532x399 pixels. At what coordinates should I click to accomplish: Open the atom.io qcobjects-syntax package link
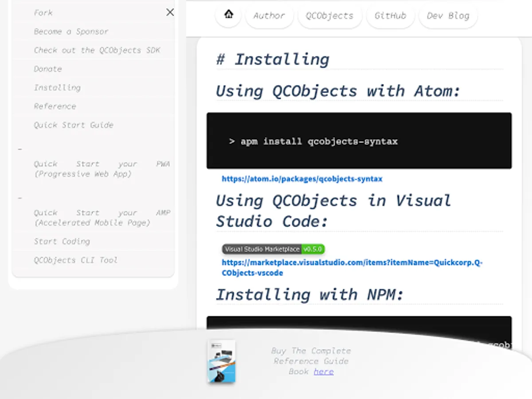pyautogui.click(x=302, y=179)
